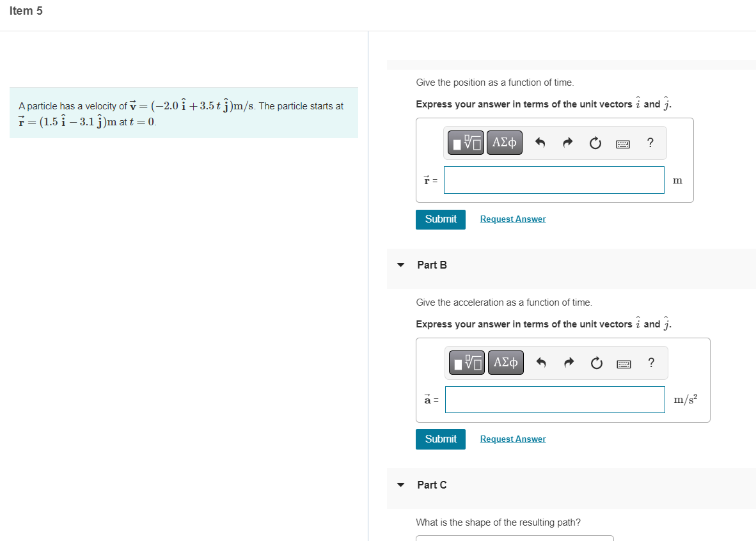Collapse the Part C section

[x=400, y=485]
